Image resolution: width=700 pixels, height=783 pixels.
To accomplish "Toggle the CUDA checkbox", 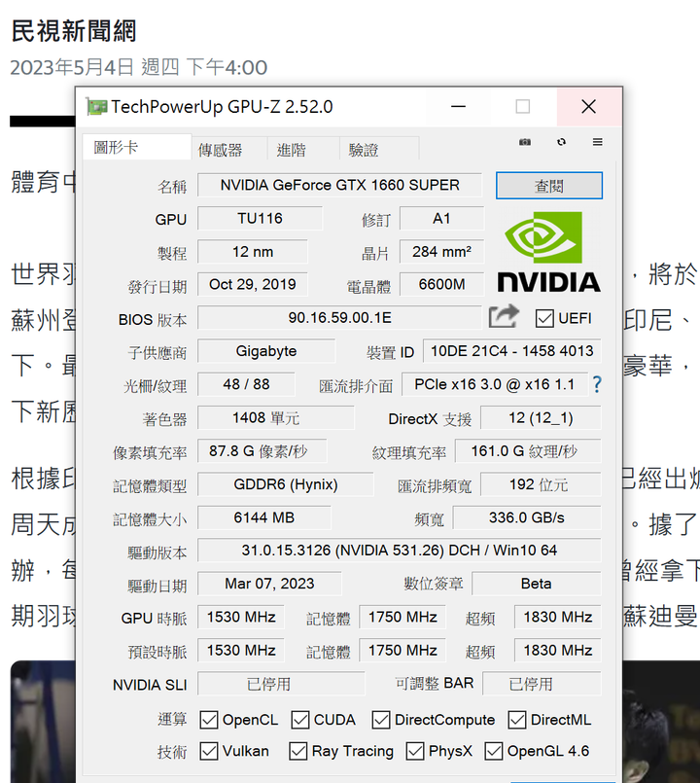I will (300, 720).
